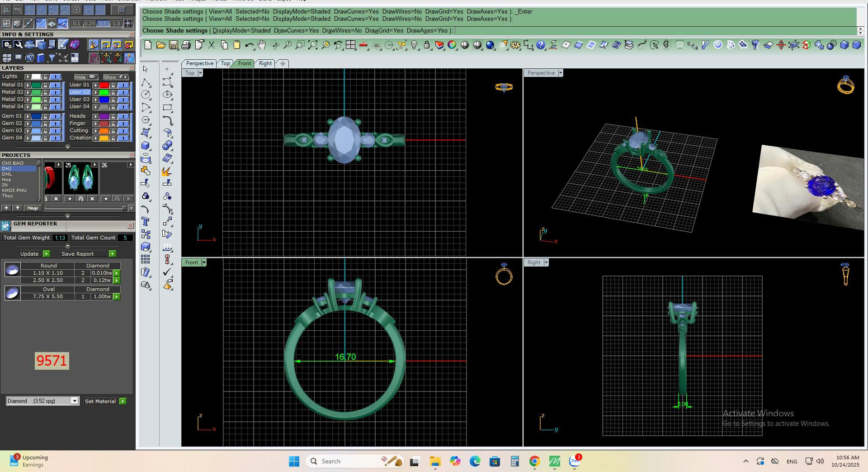Click the Lock objects padlock icon

click(426, 45)
